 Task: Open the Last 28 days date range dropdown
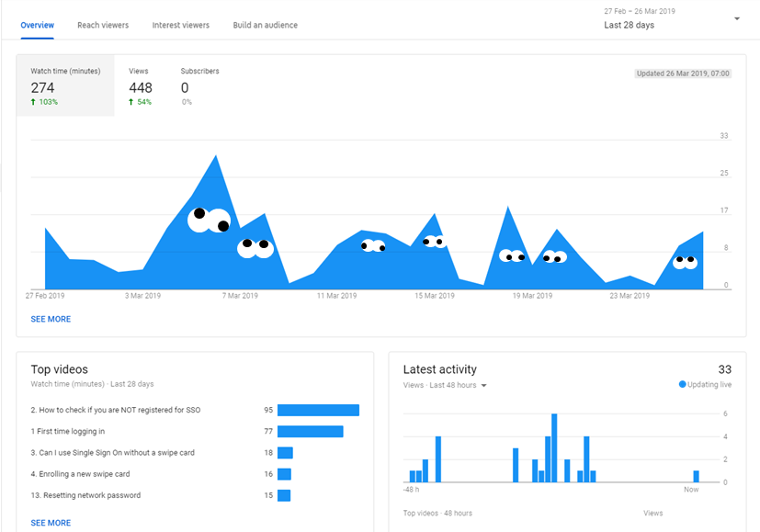tap(671, 19)
